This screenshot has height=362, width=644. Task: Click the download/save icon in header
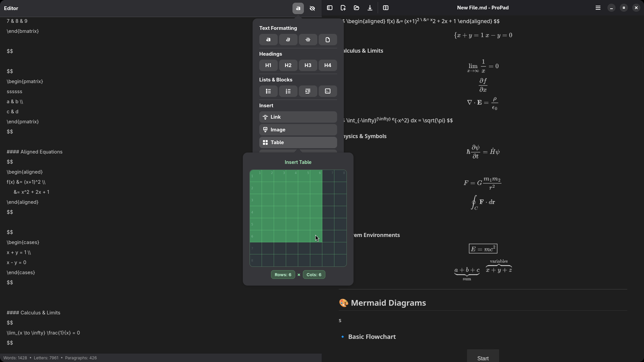(x=370, y=8)
